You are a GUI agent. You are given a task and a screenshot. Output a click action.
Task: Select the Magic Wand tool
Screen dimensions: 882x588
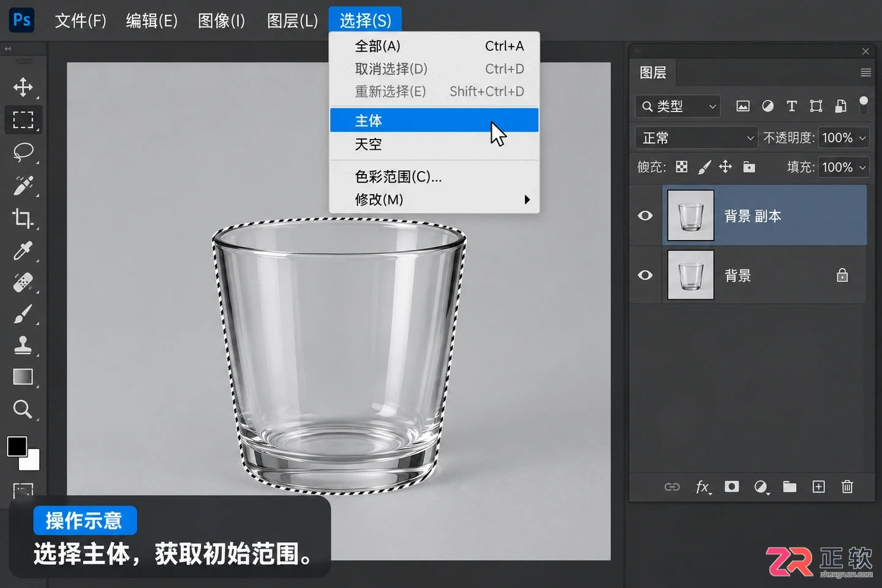(x=23, y=185)
